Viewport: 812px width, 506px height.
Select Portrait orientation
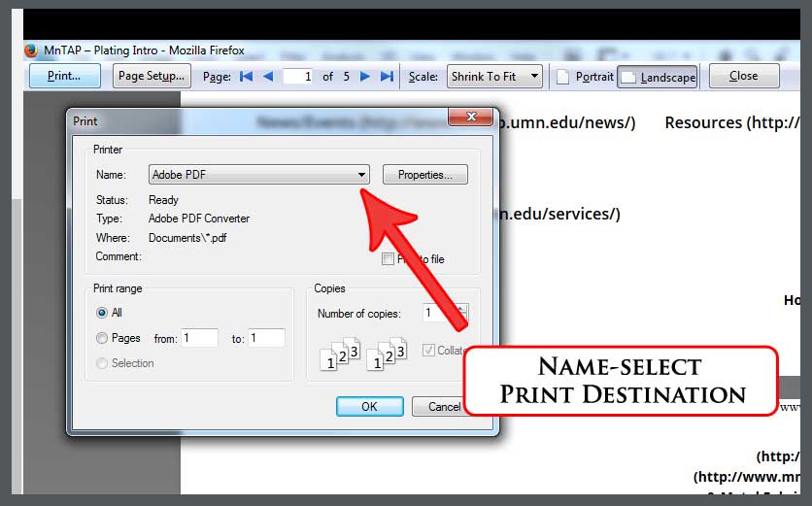tap(585, 77)
